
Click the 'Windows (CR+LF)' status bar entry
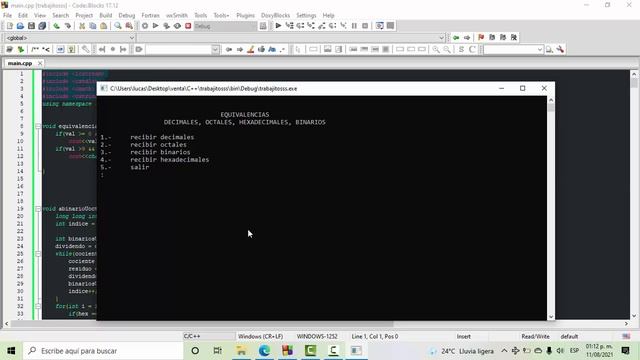pos(260,336)
